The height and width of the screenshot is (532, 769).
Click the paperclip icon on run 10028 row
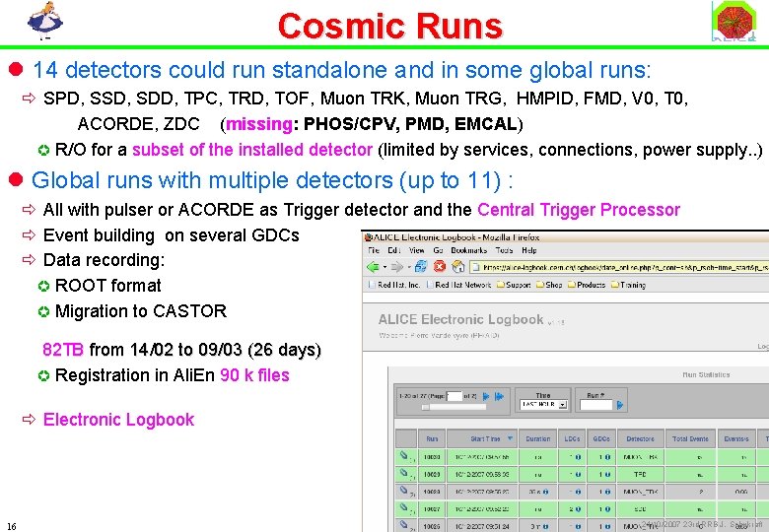(x=403, y=491)
